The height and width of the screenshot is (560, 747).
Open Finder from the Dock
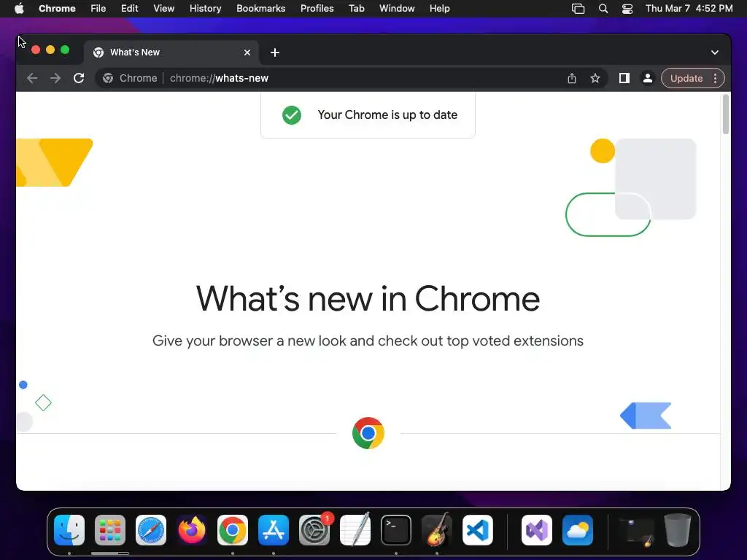click(x=69, y=530)
